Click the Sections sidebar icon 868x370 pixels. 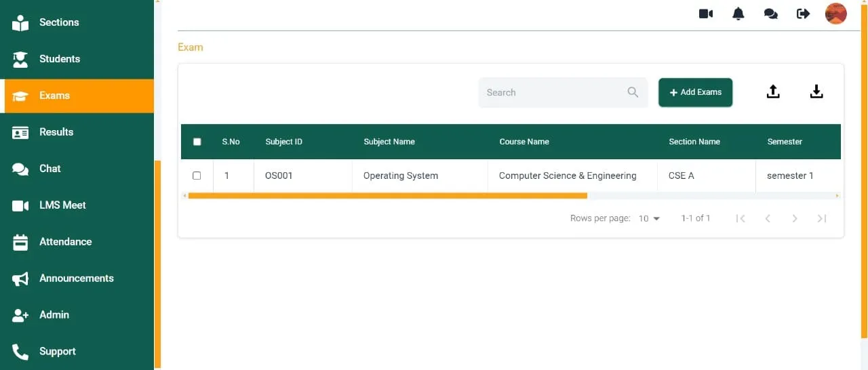tap(20, 22)
